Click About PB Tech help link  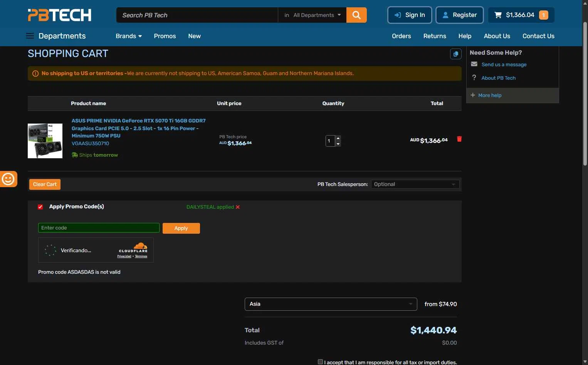[498, 78]
